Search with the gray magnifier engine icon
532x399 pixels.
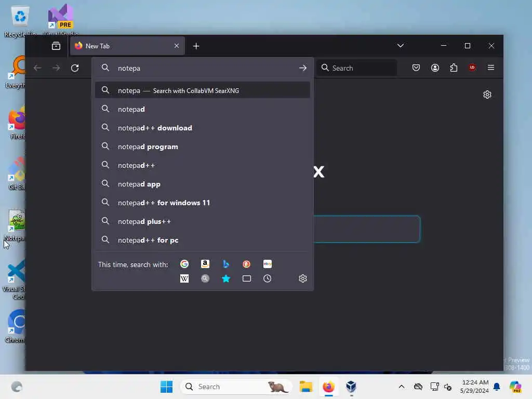coord(205,278)
